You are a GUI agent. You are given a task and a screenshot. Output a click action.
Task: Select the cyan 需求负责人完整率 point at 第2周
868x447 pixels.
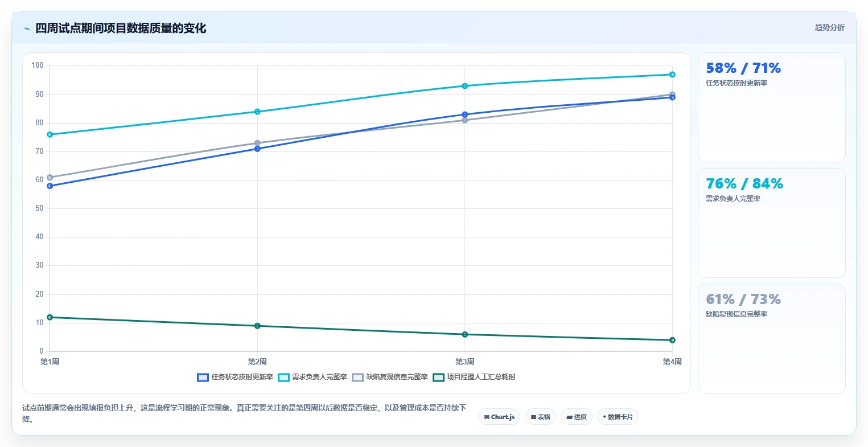pos(257,112)
